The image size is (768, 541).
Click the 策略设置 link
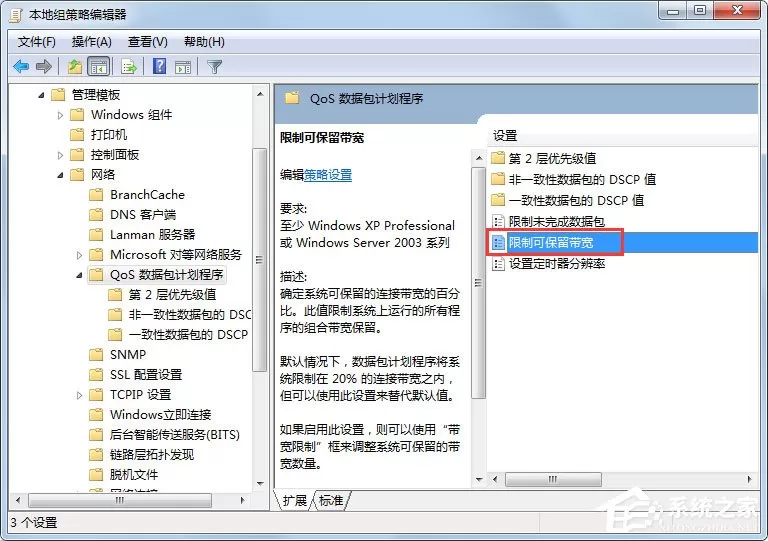pyautogui.click(x=328, y=175)
